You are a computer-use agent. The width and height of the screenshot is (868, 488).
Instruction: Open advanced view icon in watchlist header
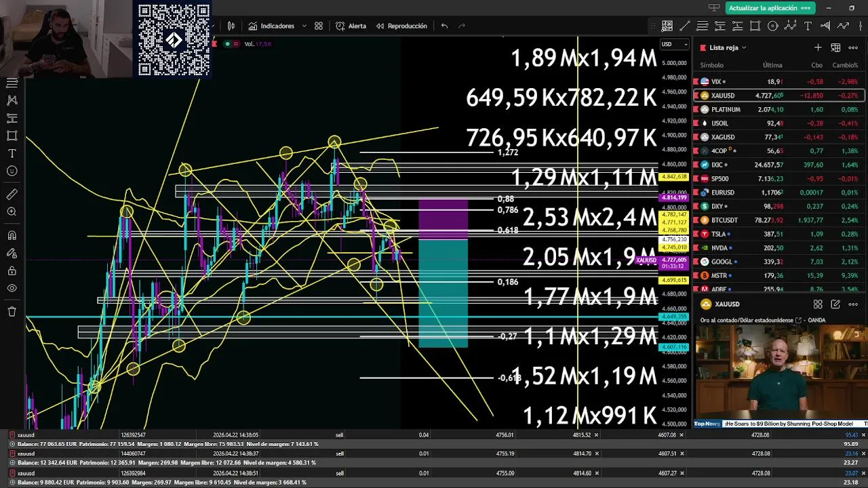pyautogui.click(x=835, y=47)
